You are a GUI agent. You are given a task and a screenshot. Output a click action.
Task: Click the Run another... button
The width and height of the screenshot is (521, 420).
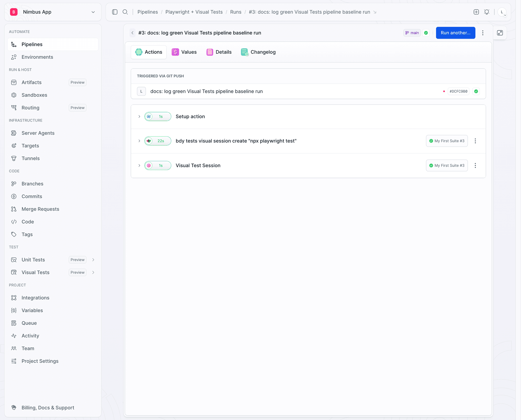click(456, 33)
